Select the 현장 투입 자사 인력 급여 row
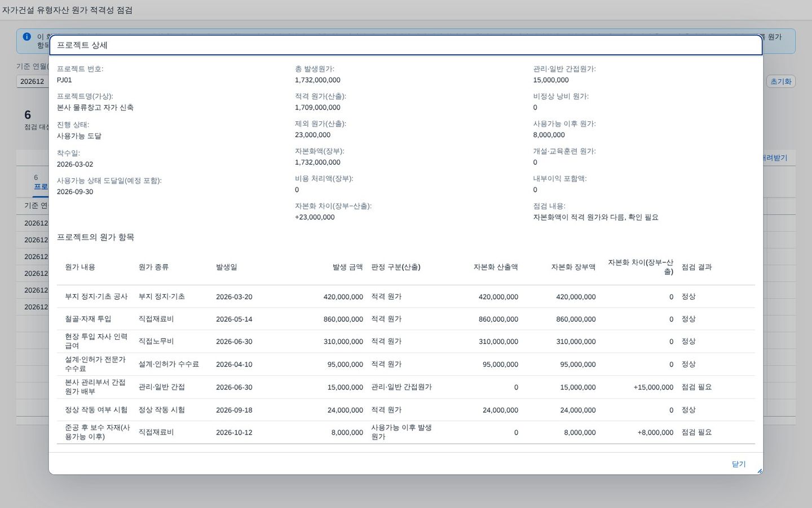Image resolution: width=812 pixels, height=508 pixels. tap(406, 341)
